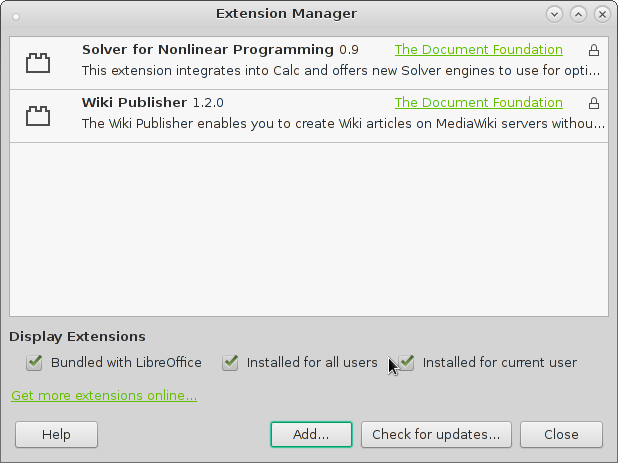Click the Wiki Publisher extension puzzle icon
This screenshot has height=463, width=618.
38,116
